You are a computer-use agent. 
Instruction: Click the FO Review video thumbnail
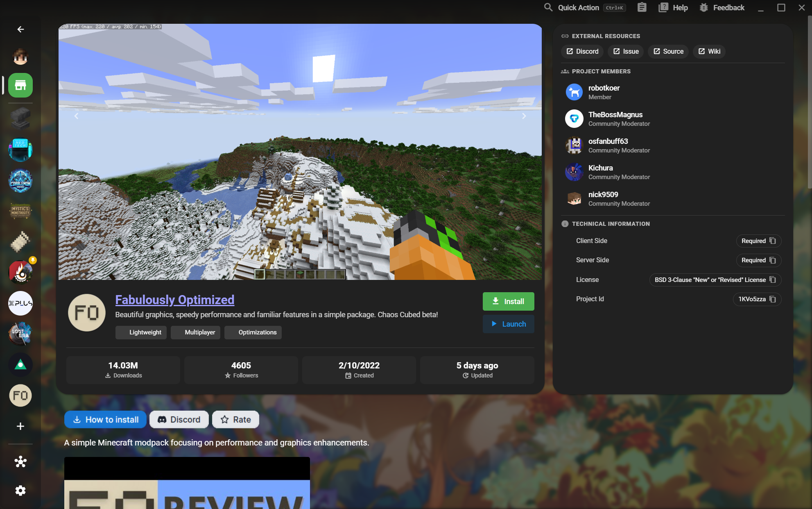pos(187,483)
